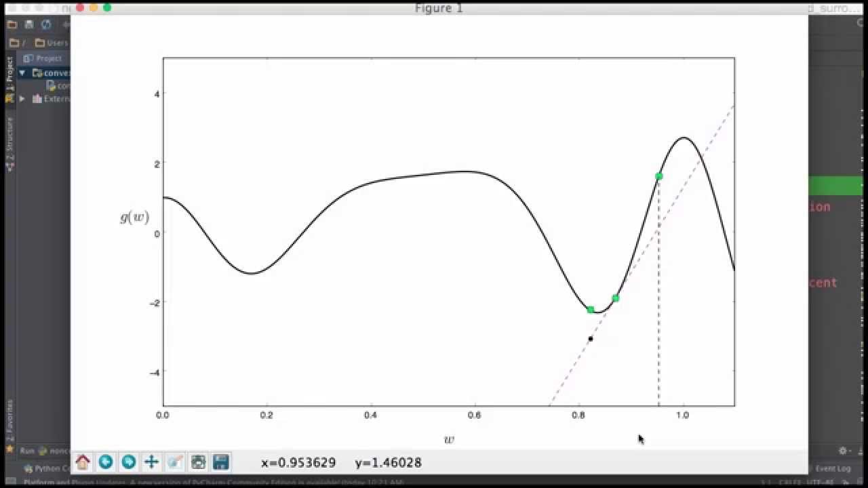Open the Configure subplots tool

(x=198, y=462)
